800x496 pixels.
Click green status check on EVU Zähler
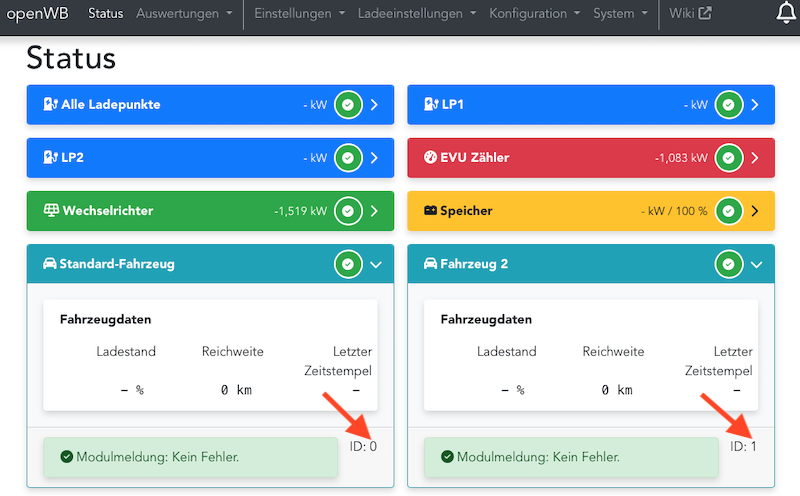tap(729, 158)
